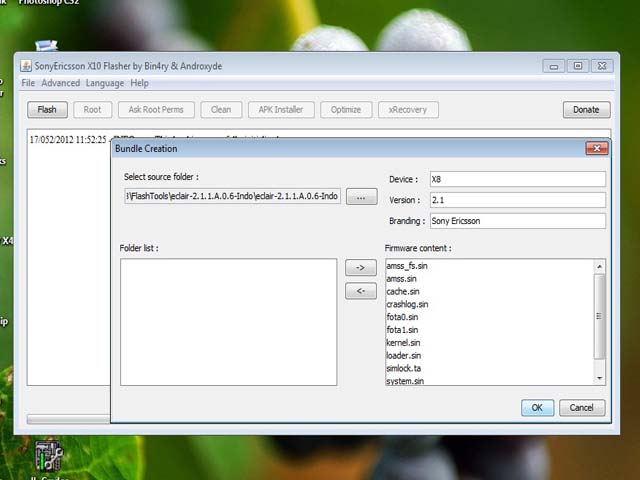This screenshot has height=480, width=640.
Task: Click the <- move left arrow button
Action: point(361,291)
